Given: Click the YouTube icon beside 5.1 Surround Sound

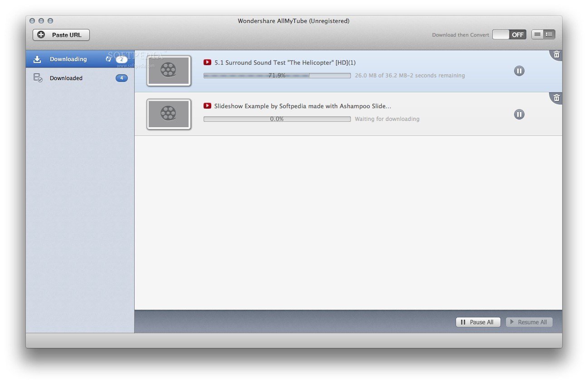Looking at the screenshot, I should click(207, 62).
